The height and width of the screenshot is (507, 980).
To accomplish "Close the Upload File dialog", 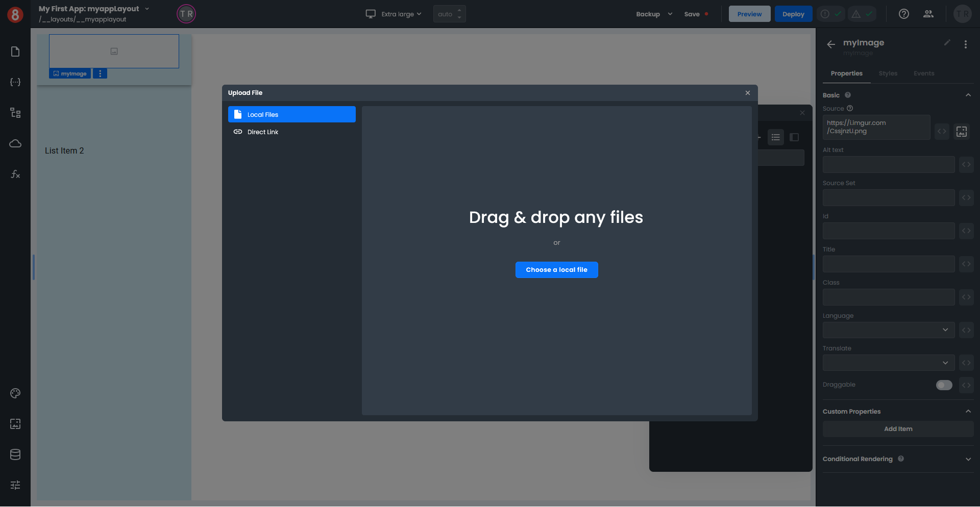I will (x=748, y=93).
